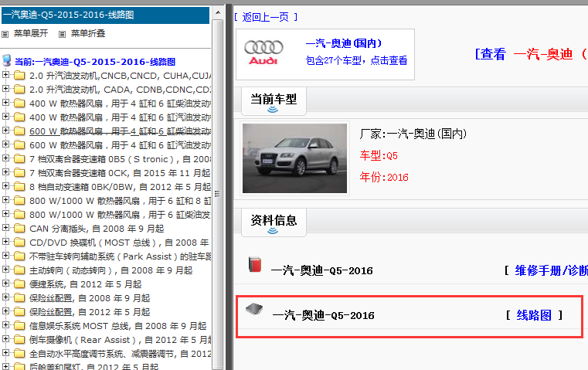Click the folder icon for 保险丝配置 2012 年 5 月起

[x=19, y=311]
